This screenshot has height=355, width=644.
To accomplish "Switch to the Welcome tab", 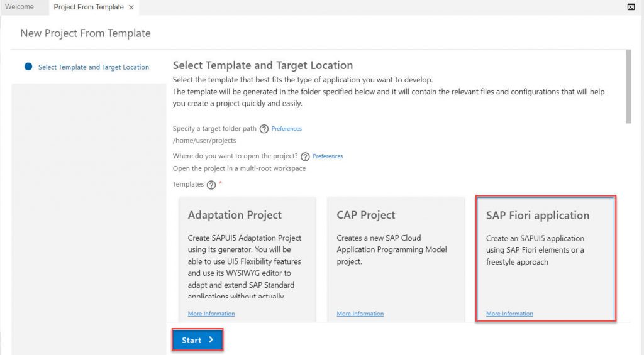I will [19, 7].
